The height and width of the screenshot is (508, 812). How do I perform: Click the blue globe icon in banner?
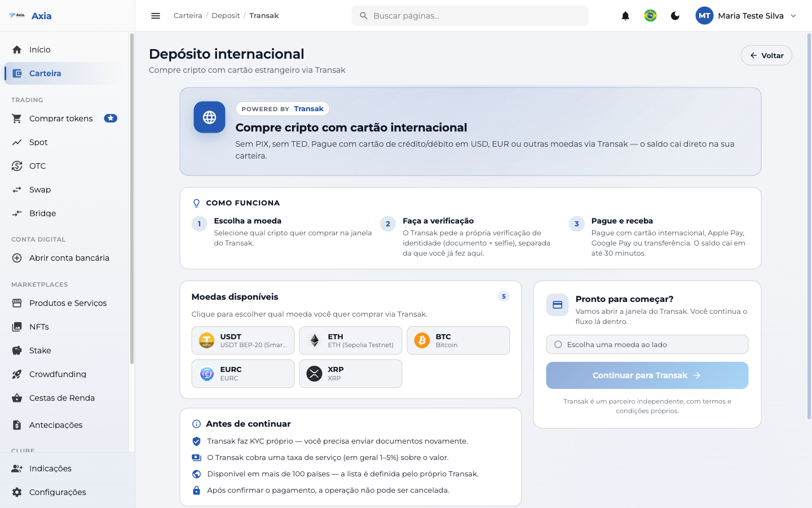click(x=209, y=117)
